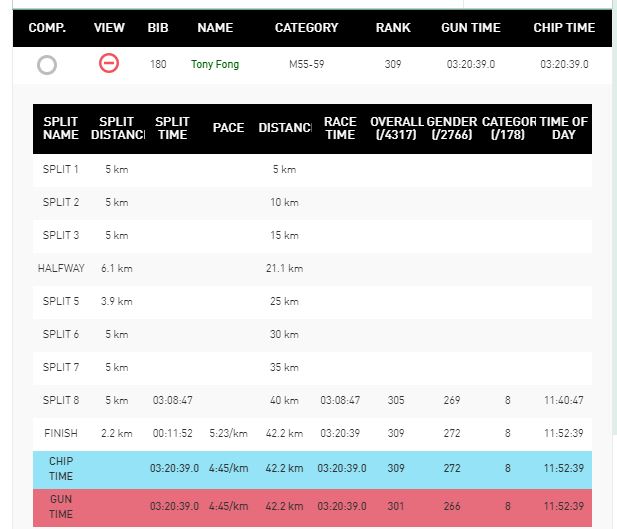Select the blue CHIP TIME summary row

[312, 469]
